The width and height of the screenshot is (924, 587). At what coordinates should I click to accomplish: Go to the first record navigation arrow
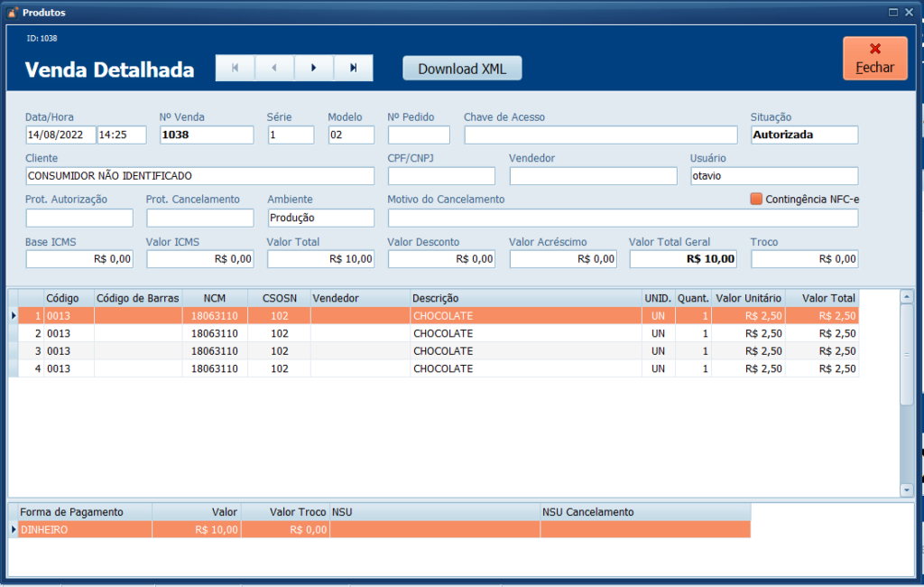[x=235, y=68]
